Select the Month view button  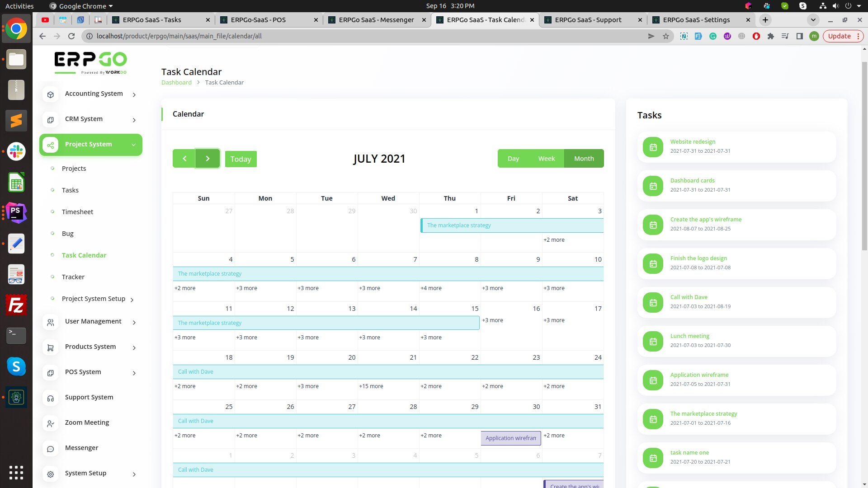[x=584, y=159]
